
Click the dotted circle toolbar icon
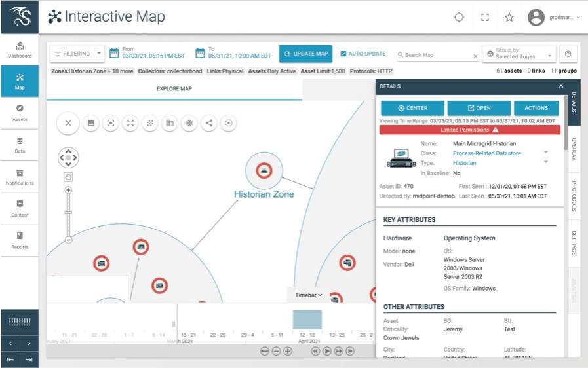(229, 123)
